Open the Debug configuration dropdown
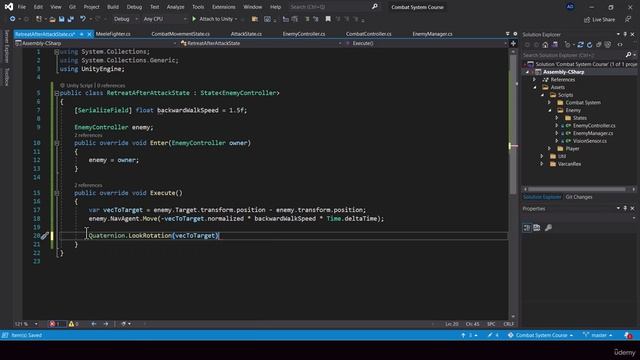The width and height of the screenshot is (640, 360). (x=125, y=19)
